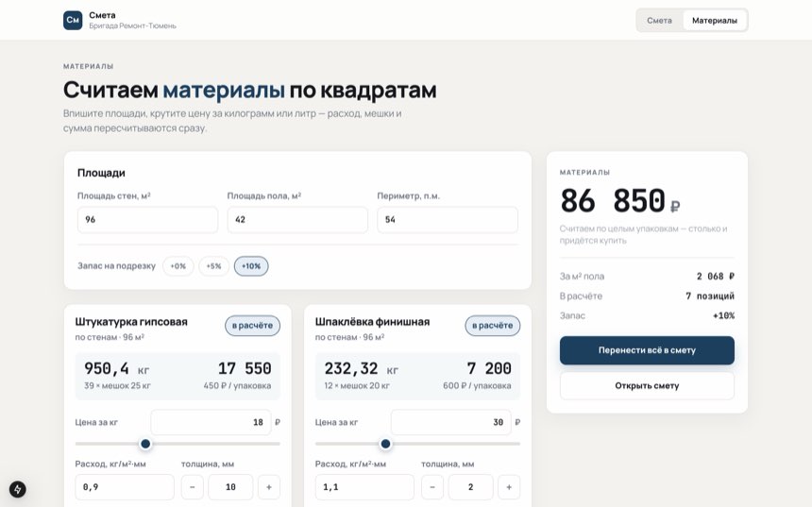The image size is (812, 507).
Task: Click the 950,4 кг quantity
Action: [116, 368]
